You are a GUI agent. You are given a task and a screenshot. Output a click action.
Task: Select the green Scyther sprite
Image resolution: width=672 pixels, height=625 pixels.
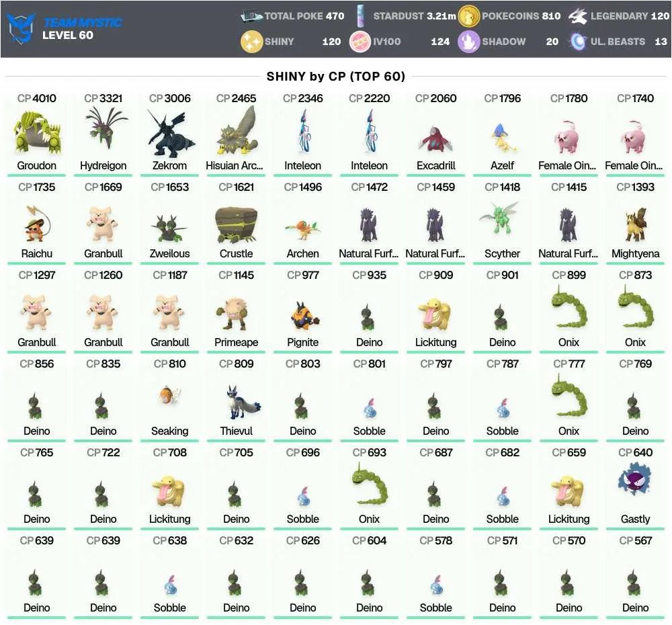coord(499,217)
